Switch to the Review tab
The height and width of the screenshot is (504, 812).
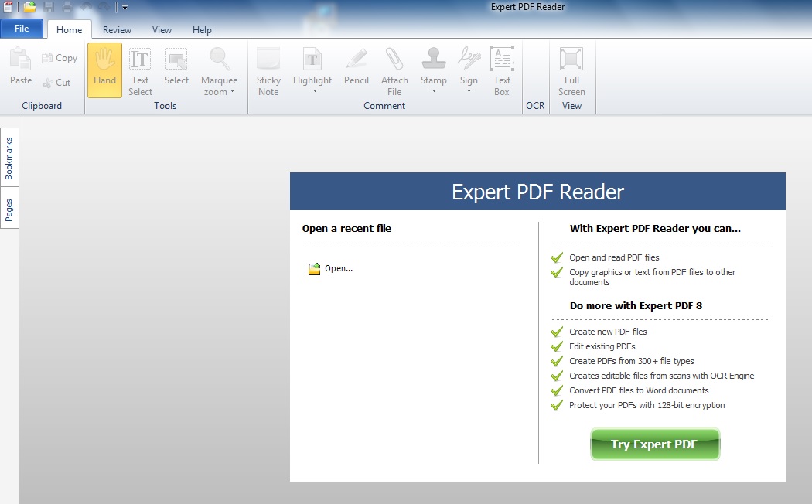(x=116, y=29)
